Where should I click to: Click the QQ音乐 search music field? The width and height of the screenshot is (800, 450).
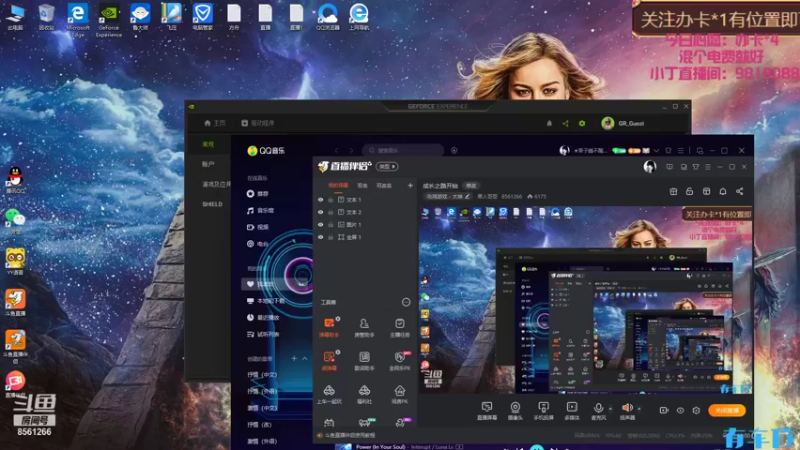pyautogui.click(x=403, y=151)
